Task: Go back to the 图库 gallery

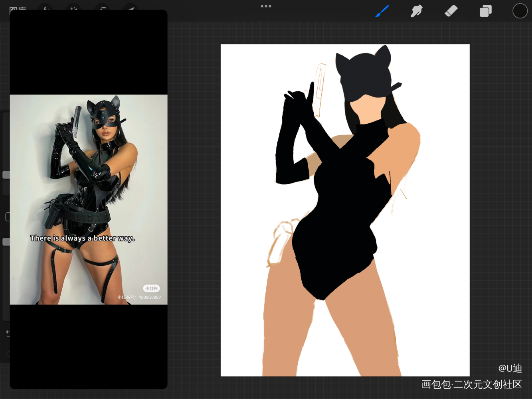Action: pos(18,8)
